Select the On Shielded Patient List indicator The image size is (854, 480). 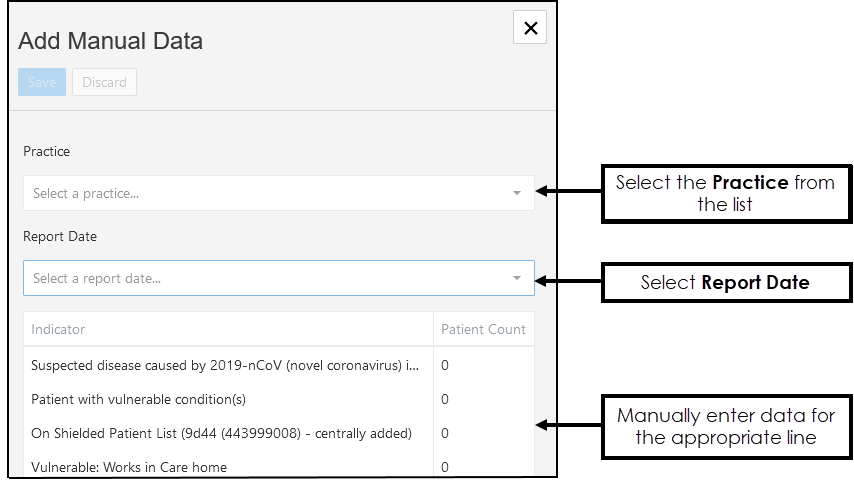coord(221,433)
